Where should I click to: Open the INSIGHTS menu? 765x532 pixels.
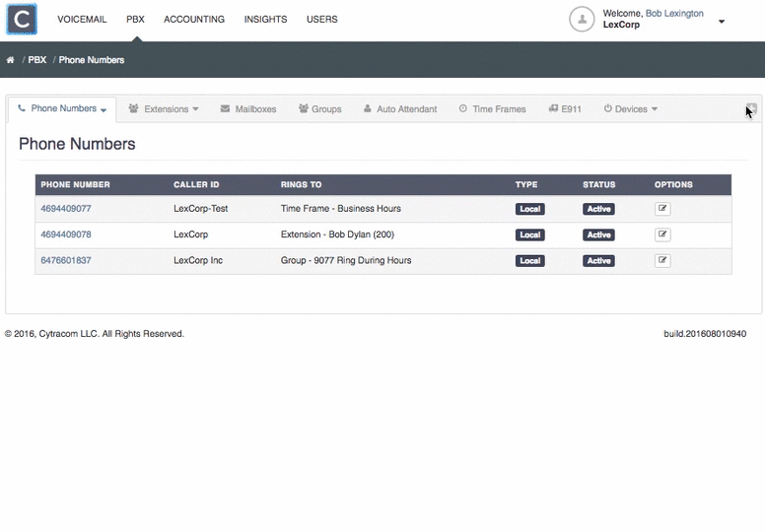265,19
